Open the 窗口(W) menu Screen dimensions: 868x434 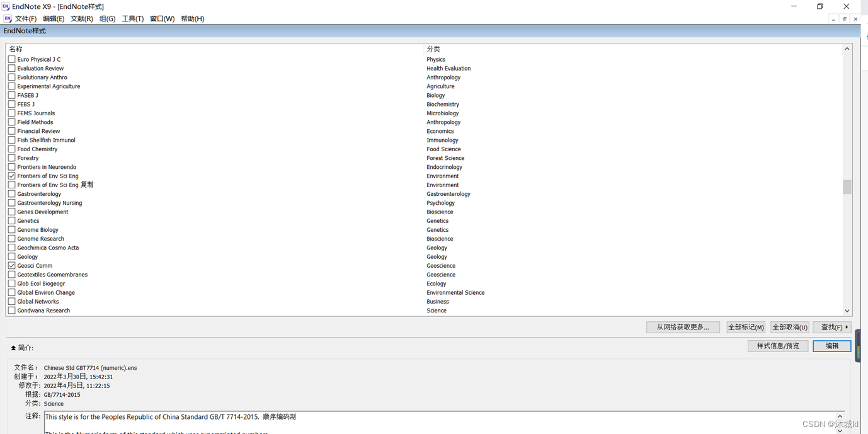pos(162,19)
